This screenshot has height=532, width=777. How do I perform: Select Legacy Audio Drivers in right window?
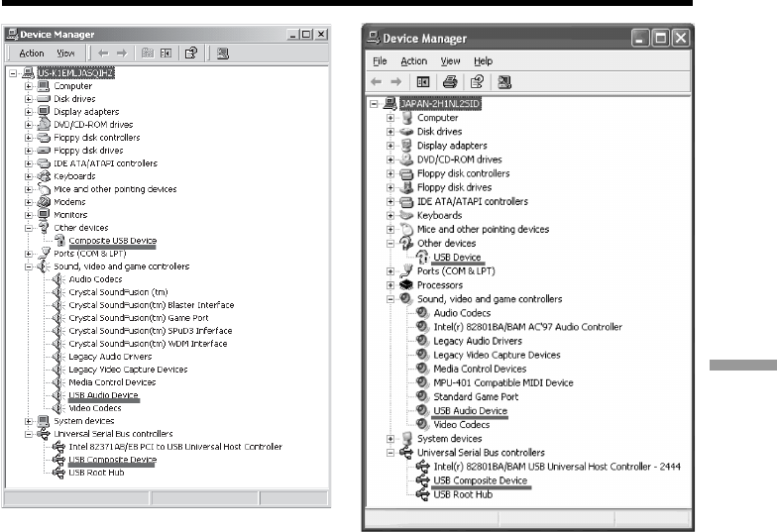[x=478, y=341]
